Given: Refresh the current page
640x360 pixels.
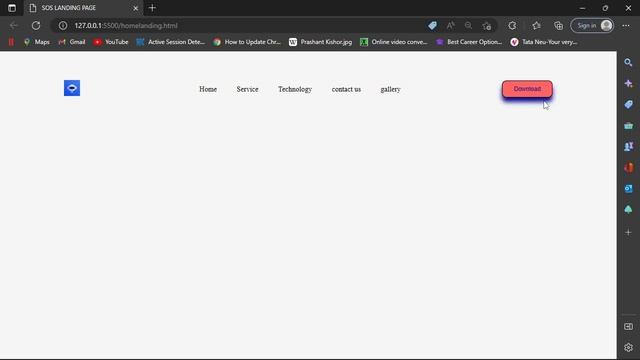Looking at the screenshot, I should (36, 25).
